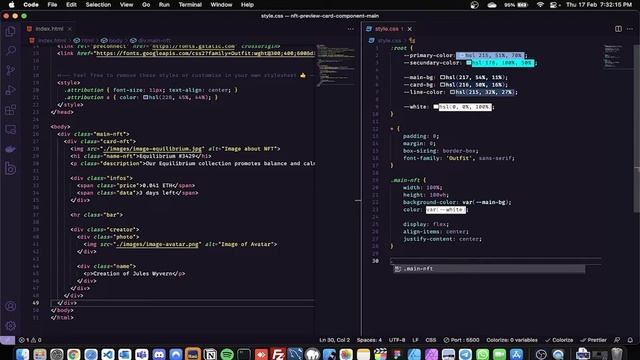Open Spotify from the Dock
The width and height of the screenshot is (640, 360).
coord(227,354)
